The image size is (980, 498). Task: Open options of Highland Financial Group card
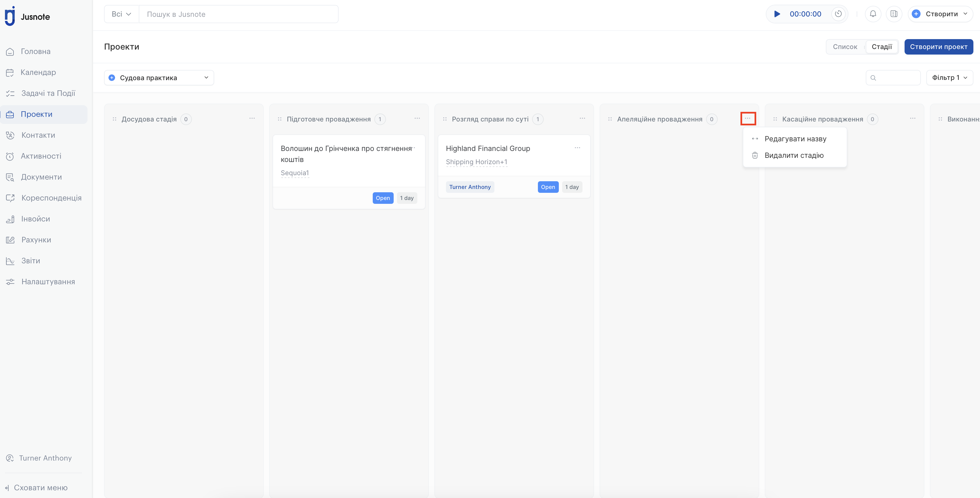(x=577, y=148)
